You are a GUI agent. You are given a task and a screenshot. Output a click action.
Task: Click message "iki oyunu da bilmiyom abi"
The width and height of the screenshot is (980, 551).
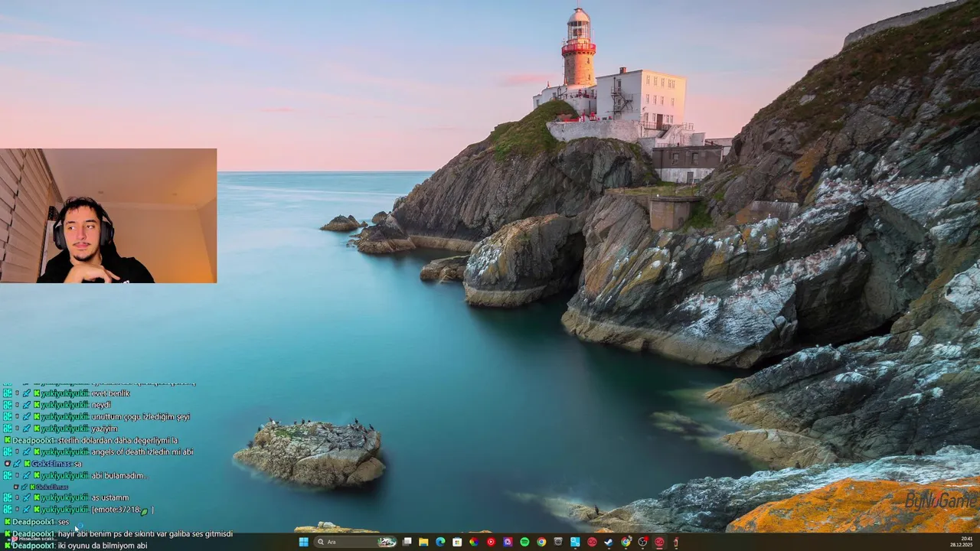click(x=102, y=546)
